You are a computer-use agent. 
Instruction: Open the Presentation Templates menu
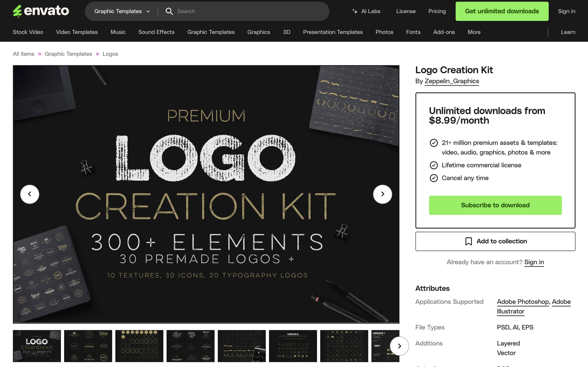click(333, 32)
